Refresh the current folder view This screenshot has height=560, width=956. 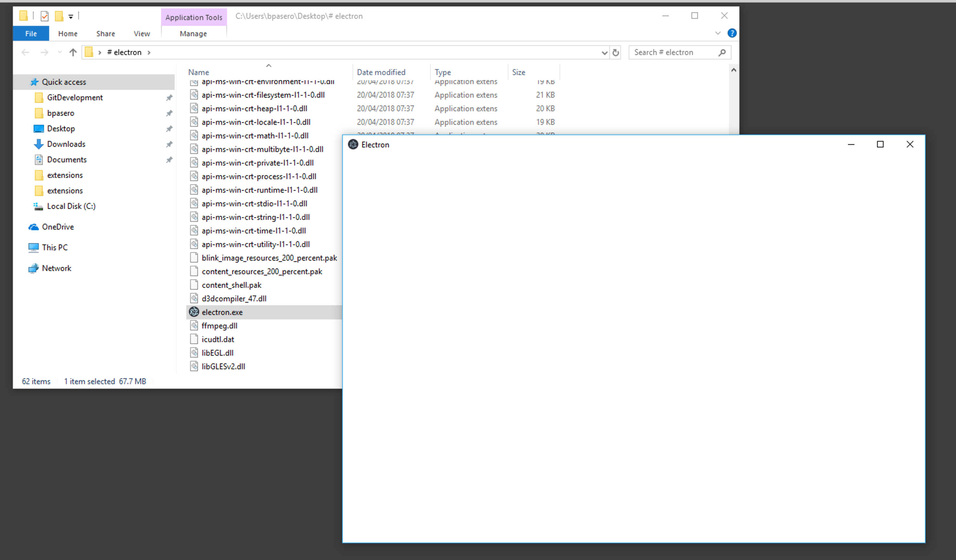pyautogui.click(x=615, y=52)
